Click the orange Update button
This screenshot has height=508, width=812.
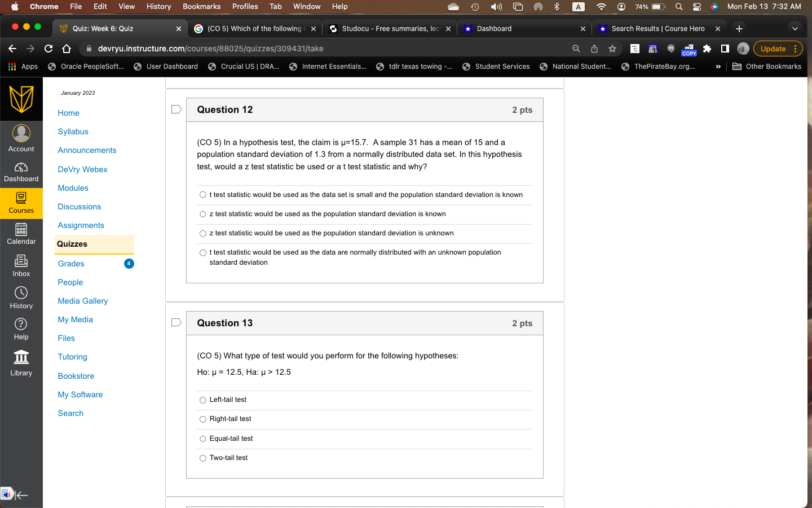(x=774, y=49)
